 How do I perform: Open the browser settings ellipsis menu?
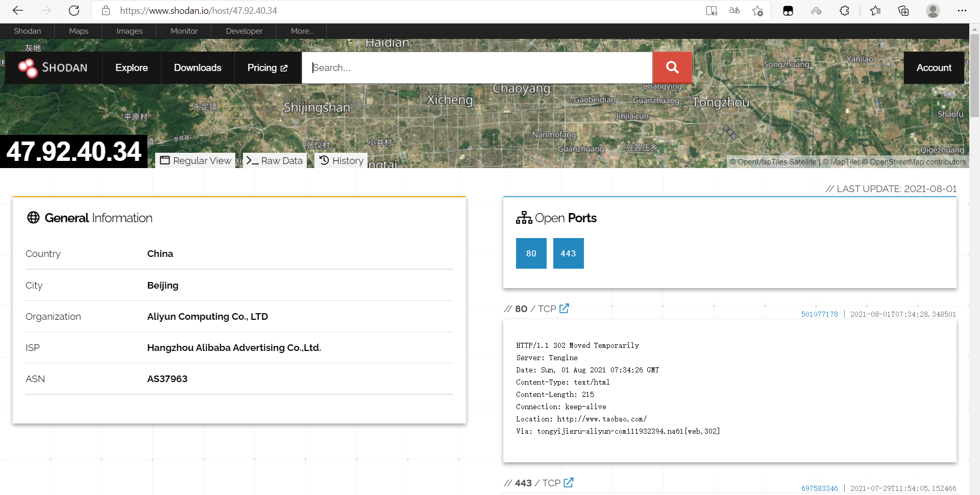click(x=962, y=11)
